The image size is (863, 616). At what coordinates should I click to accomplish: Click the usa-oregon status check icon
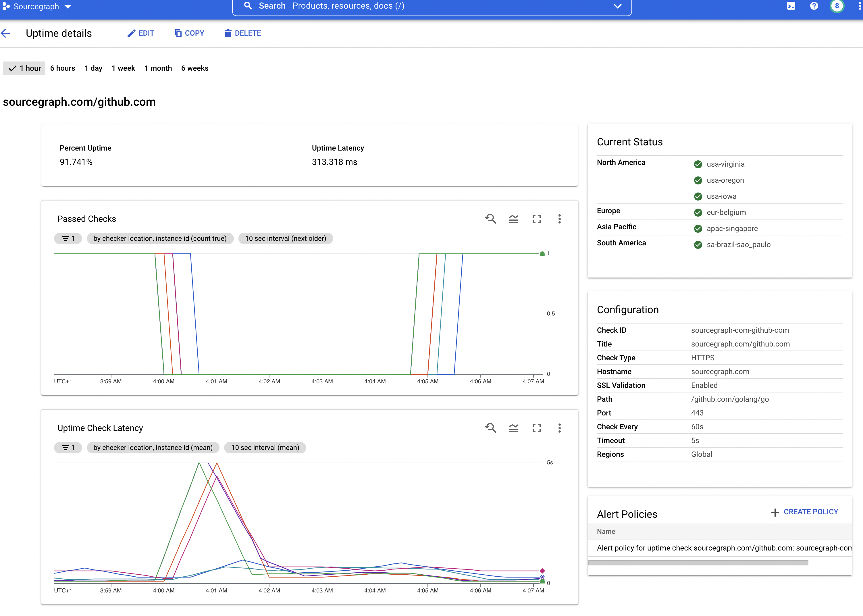pos(698,180)
